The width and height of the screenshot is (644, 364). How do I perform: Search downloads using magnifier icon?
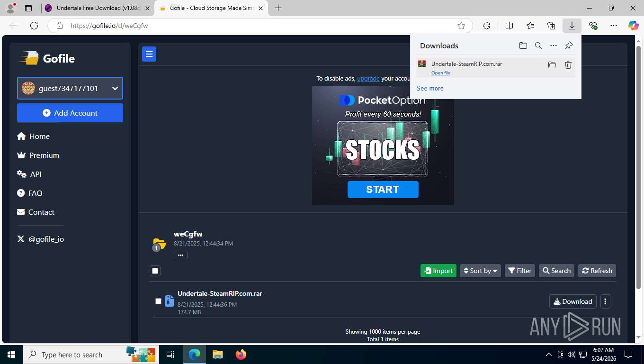[x=538, y=45]
